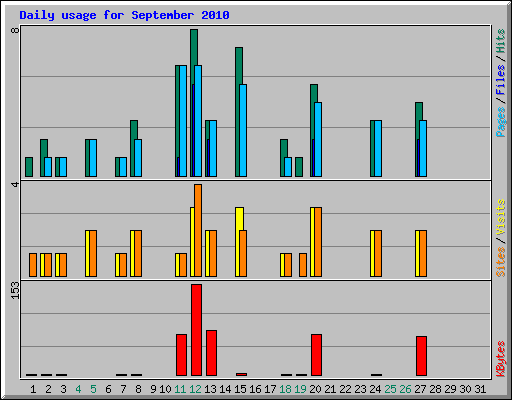Click the cyan Pages bar for day 8
Image resolution: width=512 pixels, height=400 pixels.
point(138,158)
